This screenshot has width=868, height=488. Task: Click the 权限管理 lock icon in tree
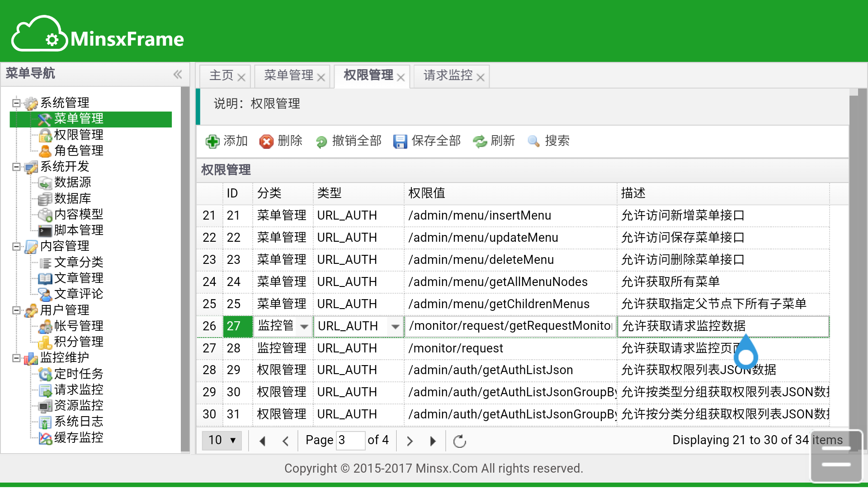[x=45, y=135]
